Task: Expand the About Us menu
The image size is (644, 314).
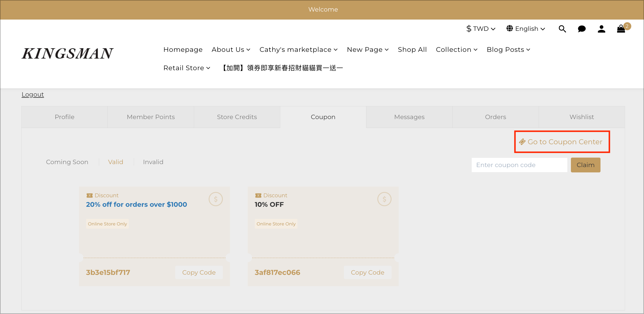Action: (231, 49)
